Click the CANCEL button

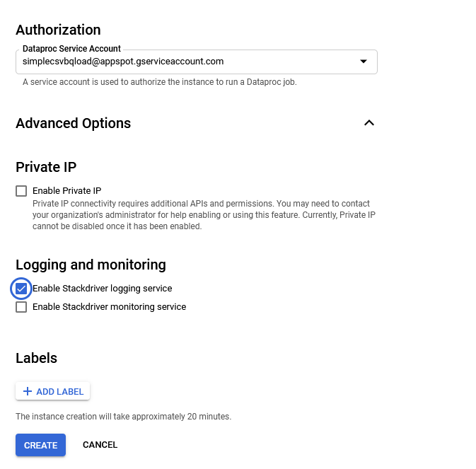click(100, 445)
